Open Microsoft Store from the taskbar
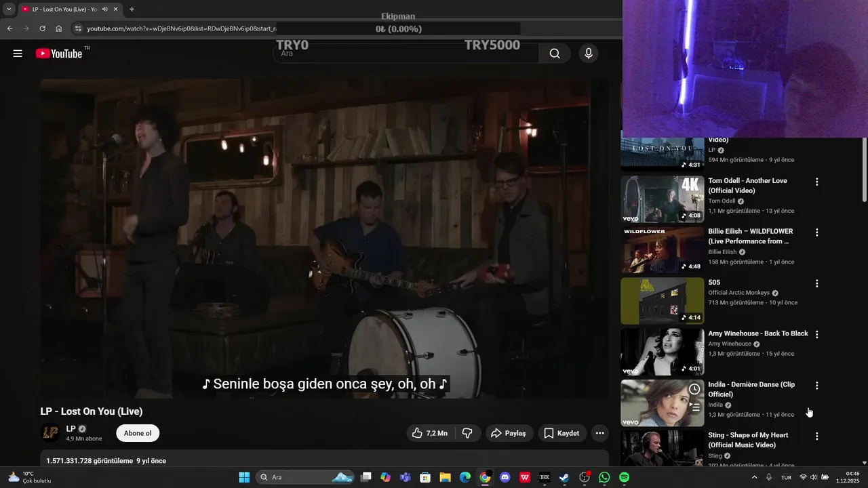 point(425,477)
